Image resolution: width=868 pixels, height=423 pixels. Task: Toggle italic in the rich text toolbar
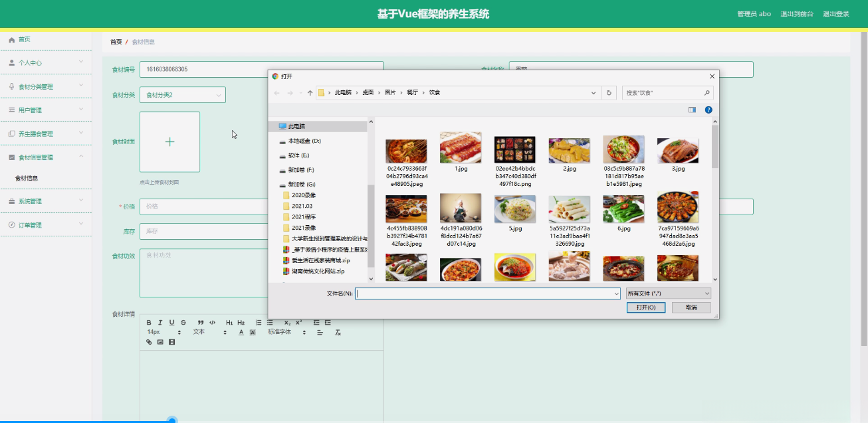pos(160,323)
